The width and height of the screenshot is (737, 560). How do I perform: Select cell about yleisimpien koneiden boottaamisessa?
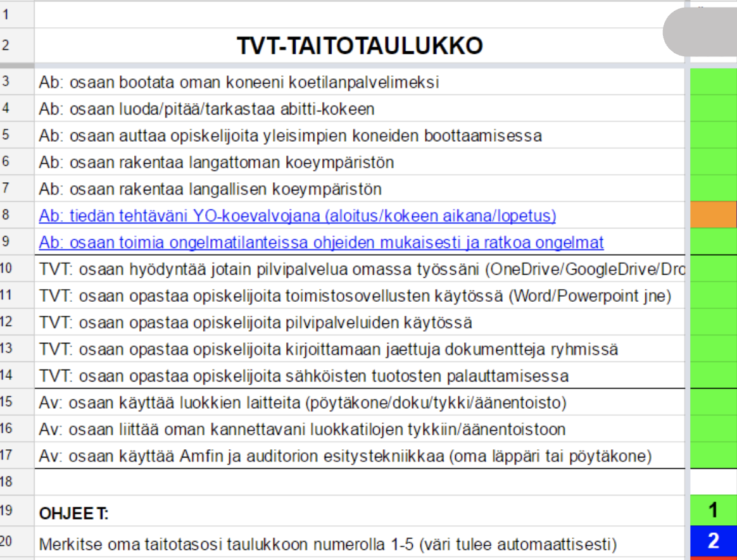[x=360, y=135]
